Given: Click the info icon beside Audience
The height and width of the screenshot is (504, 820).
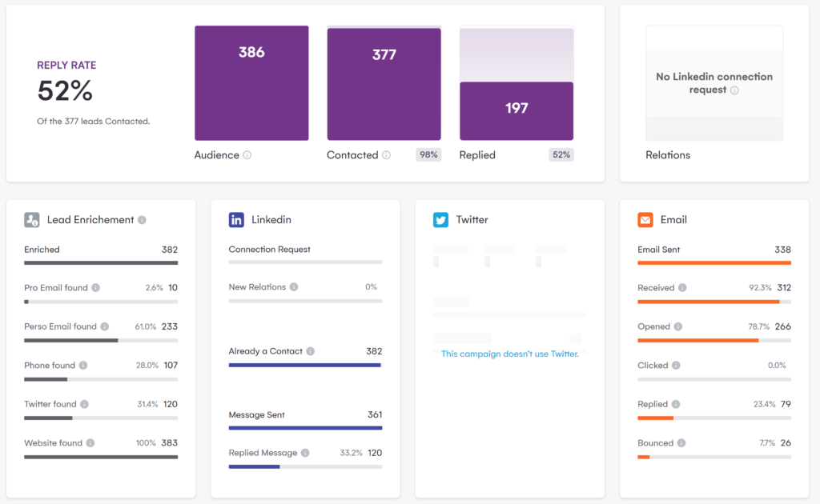Looking at the screenshot, I should pyautogui.click(x=247, y=155).
